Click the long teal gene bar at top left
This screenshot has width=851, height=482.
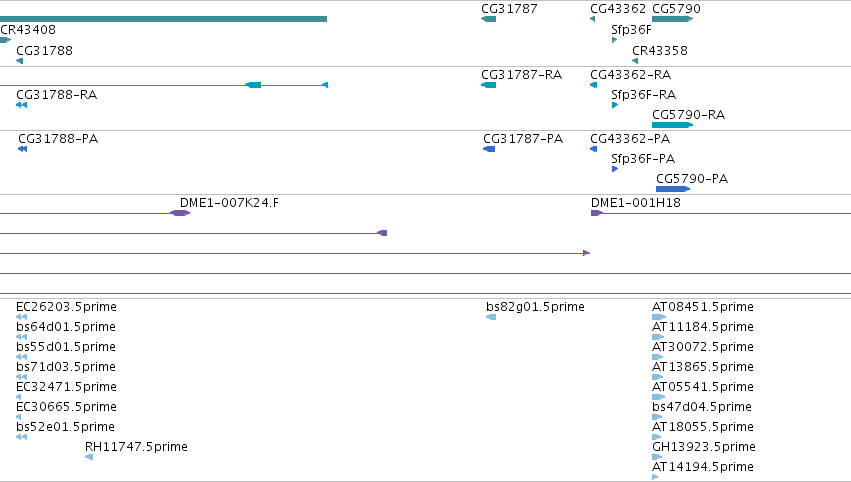[163, 19]
